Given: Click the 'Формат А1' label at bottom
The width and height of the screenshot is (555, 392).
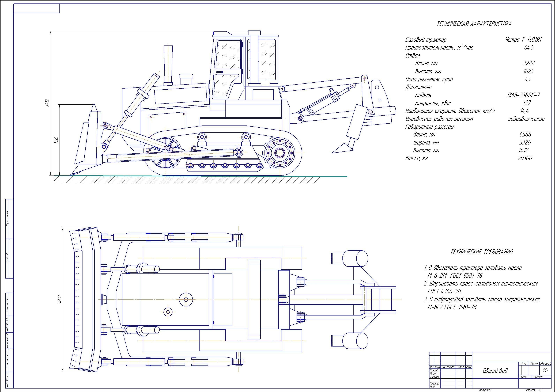Looking at the screenshot, I should (x=531, y=390).
